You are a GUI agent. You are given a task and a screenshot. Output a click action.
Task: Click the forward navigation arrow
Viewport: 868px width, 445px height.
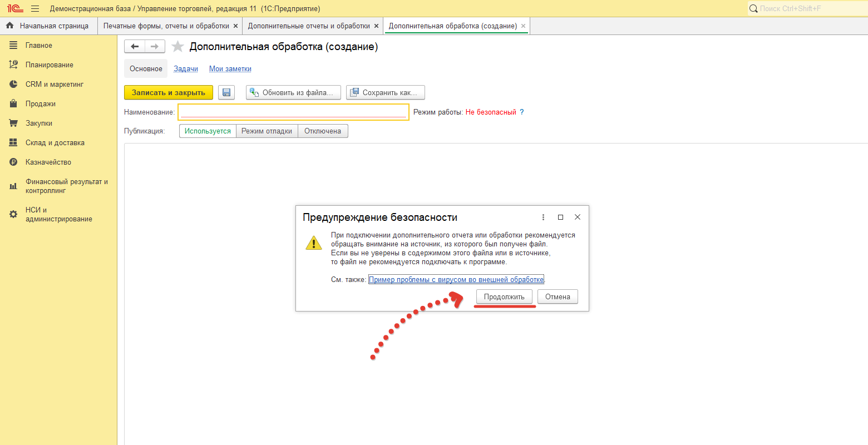pyautogui.click(x=155, y=47)
